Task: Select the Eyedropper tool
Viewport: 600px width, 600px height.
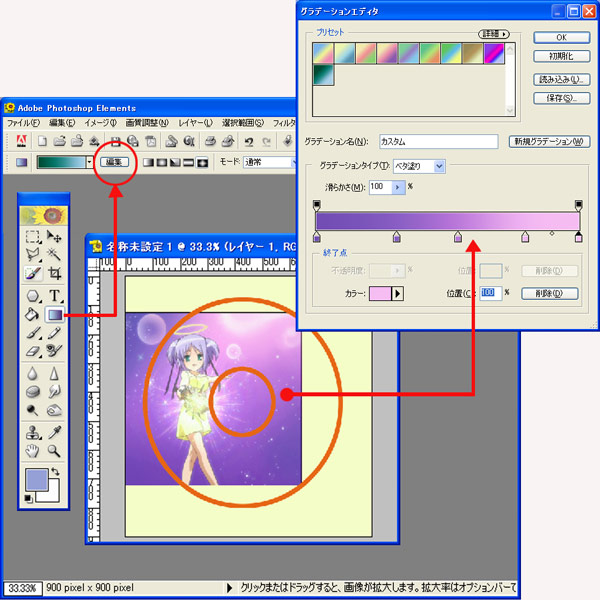Action: pos(54,433)
